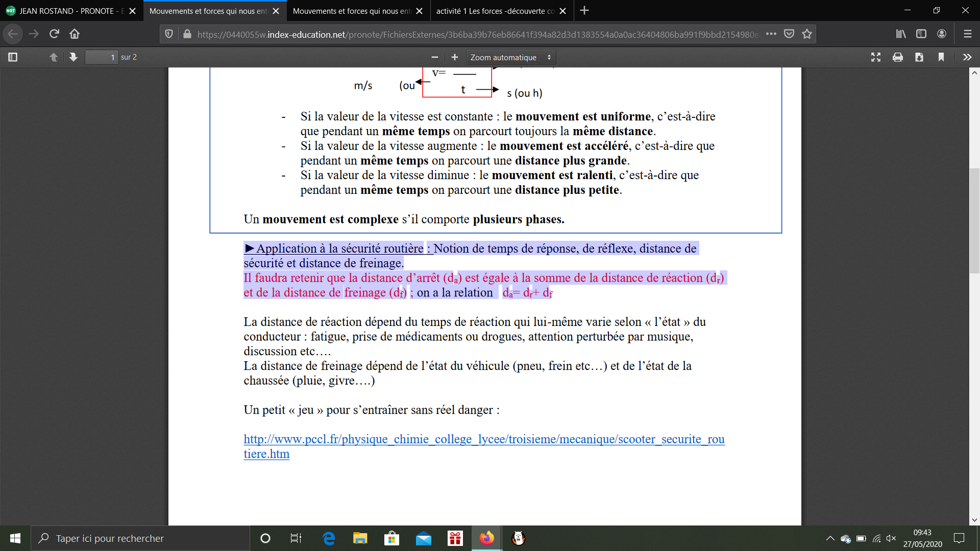
Task: Open the PDF bookmark current view icon
Action: (941, 57)
